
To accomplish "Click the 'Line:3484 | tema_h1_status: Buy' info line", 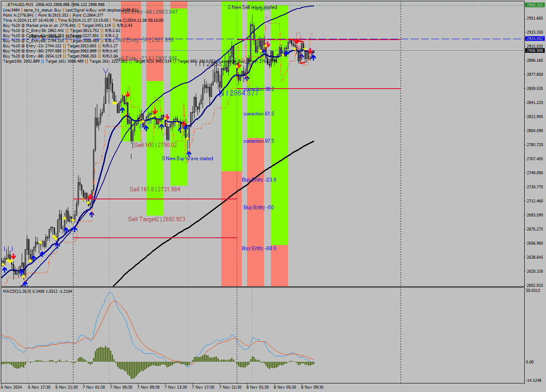I will click(x=70, y=10).
